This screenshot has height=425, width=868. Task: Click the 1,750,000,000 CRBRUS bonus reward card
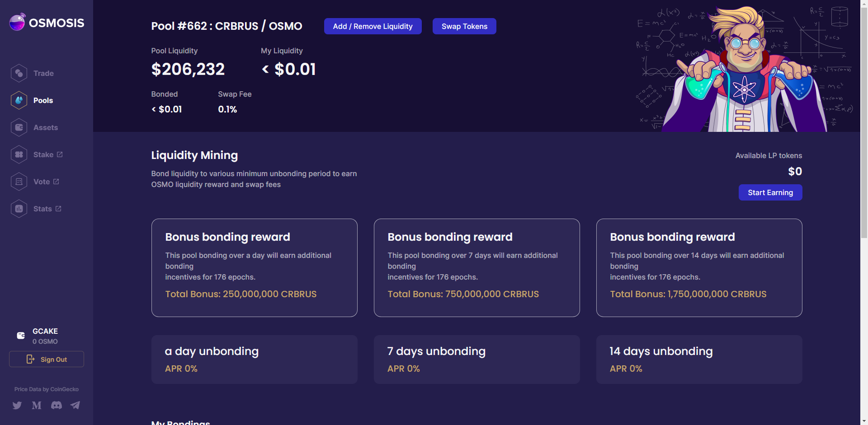point(699,268)
